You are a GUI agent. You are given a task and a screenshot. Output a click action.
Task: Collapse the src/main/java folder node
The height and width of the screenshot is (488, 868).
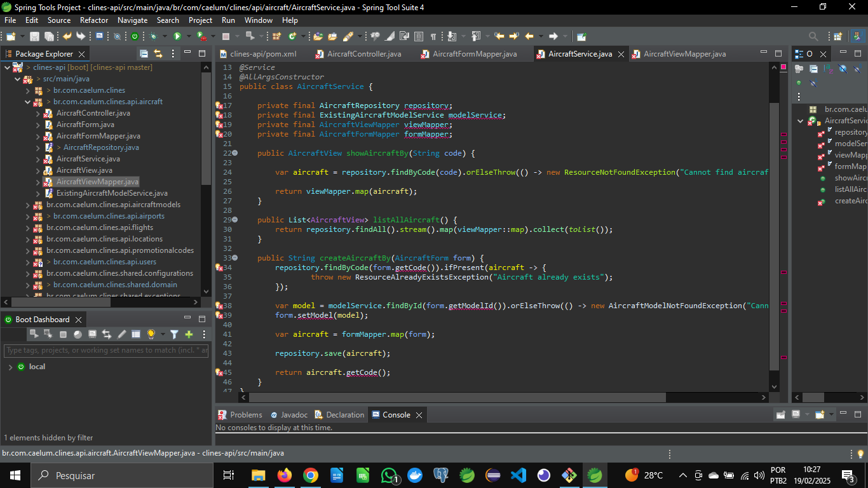17,79
